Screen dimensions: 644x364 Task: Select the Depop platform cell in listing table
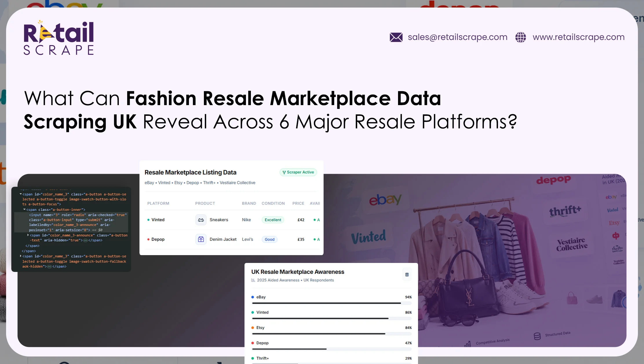pyautogui.click(x=156, y=239)
